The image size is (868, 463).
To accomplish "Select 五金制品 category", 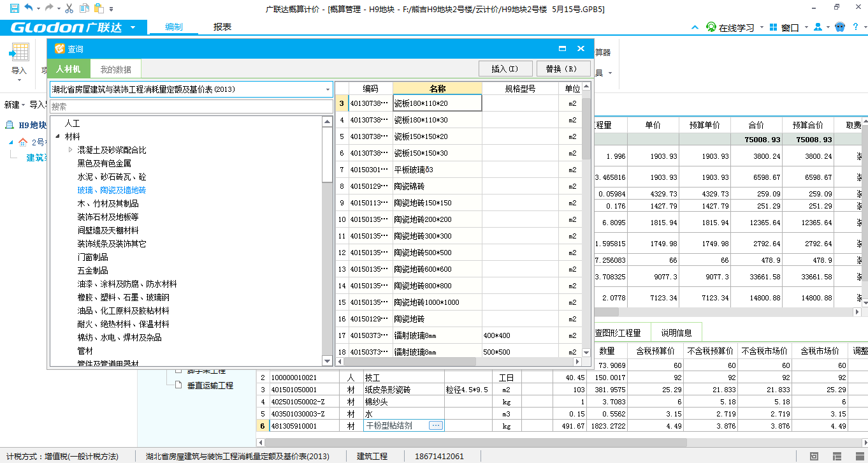I will [92, 270].
